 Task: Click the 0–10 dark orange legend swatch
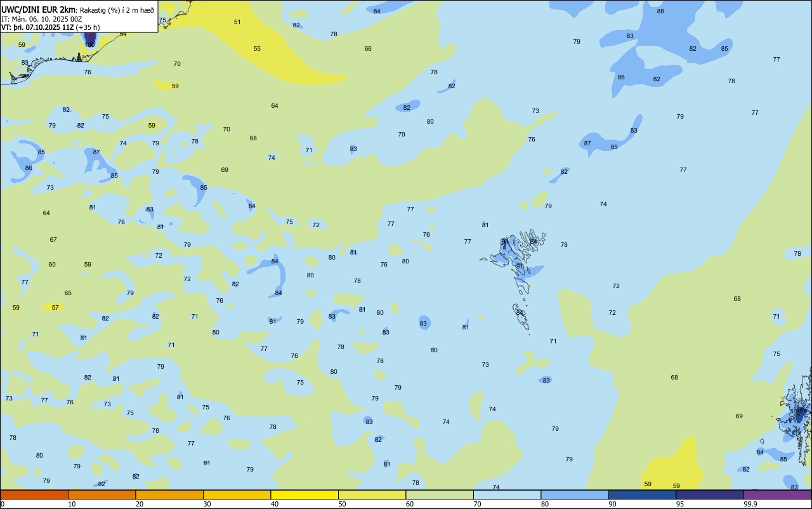(34, 494)
